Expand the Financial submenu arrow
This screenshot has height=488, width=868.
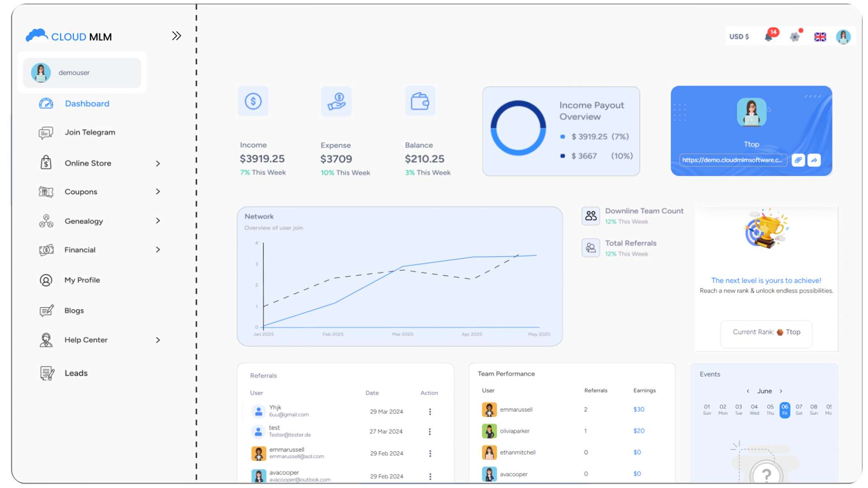click(158, 250)
